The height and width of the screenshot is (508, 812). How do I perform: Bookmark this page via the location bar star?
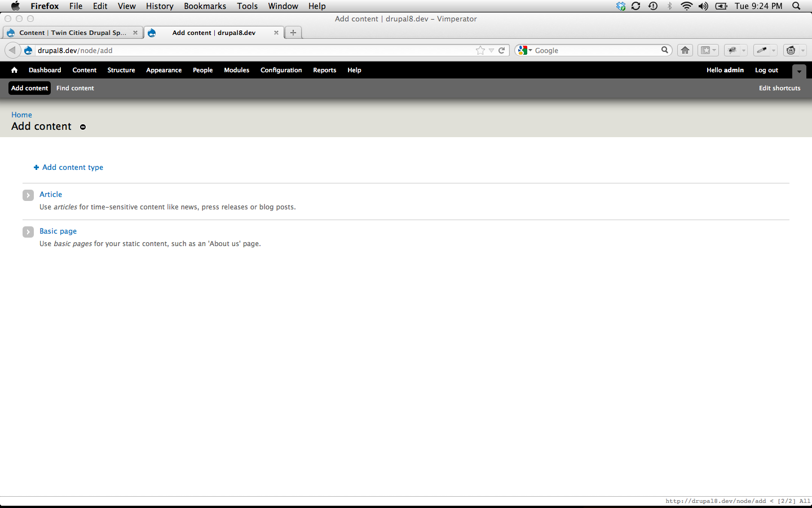pos(480,50)
